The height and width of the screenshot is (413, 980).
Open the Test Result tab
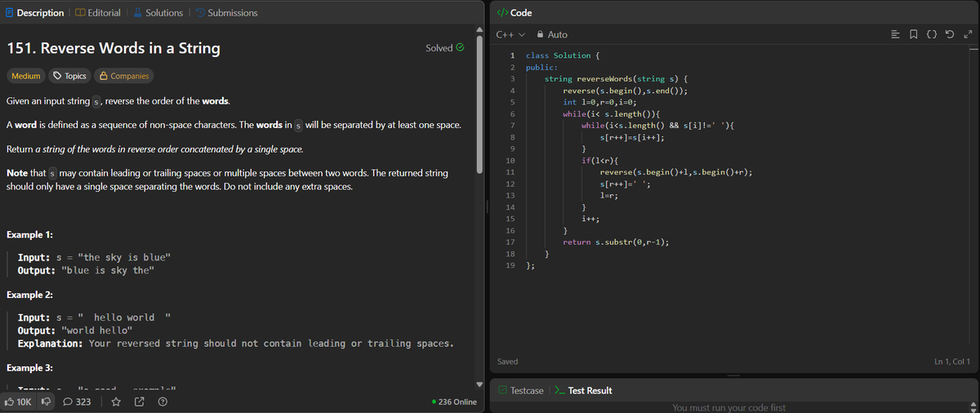583,390
